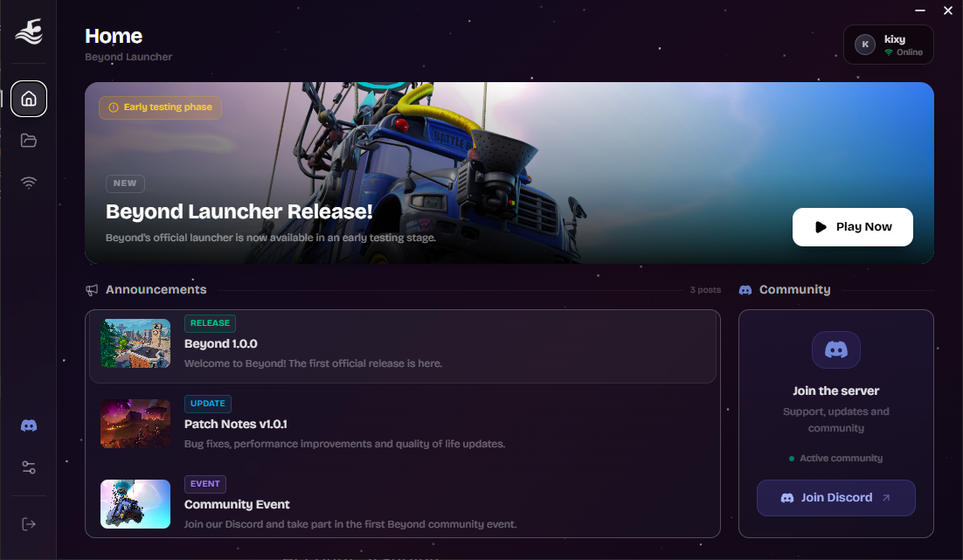
Task: Click the large Discord icon in Community card
Action: 836,350
